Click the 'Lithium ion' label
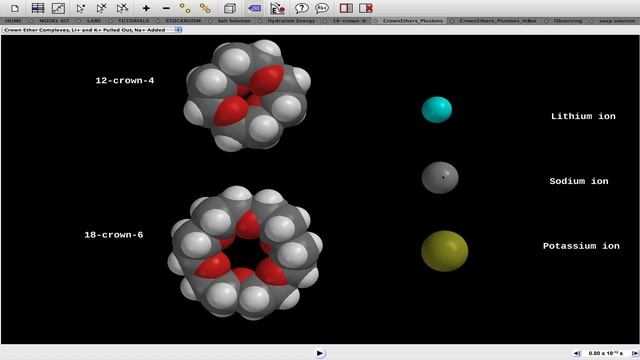This screenshot has height=360, width=640. tap(583, 116)
